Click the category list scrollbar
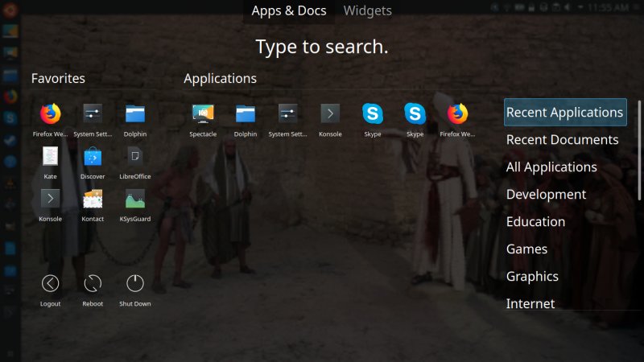 (640, 149)
